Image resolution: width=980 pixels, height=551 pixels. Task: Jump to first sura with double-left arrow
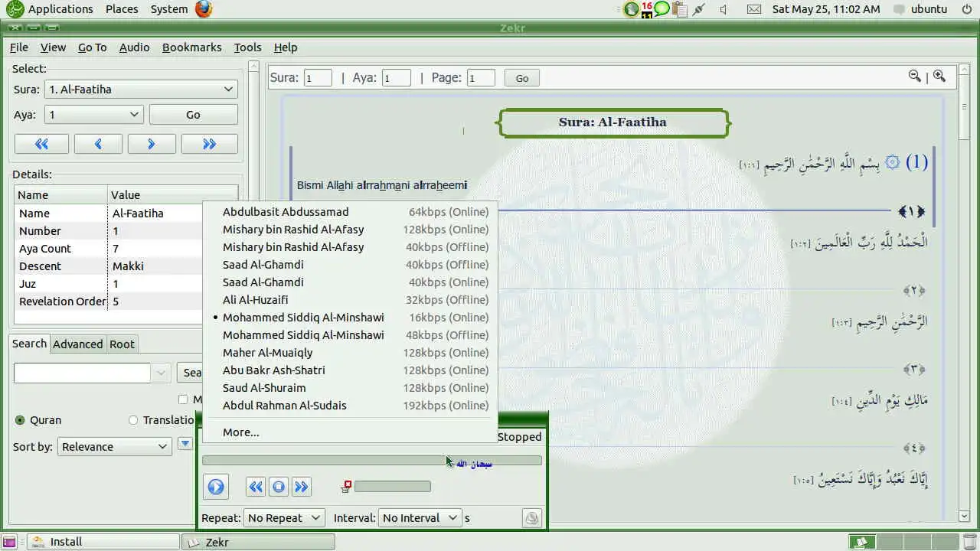coord(41,144)
